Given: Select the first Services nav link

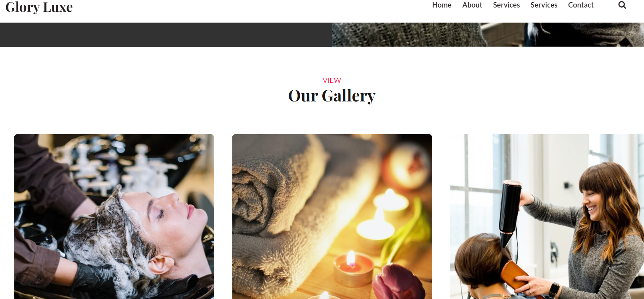Looking at the screenshot, I should pyautogui.click(x=506, y=5).
